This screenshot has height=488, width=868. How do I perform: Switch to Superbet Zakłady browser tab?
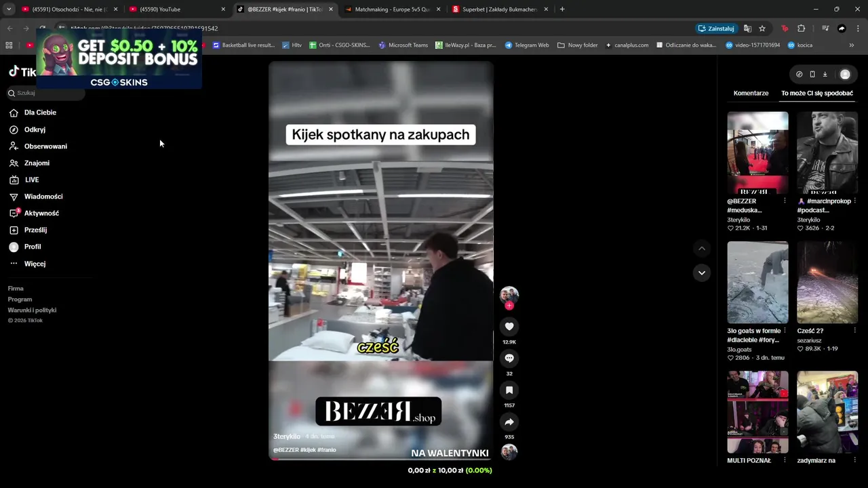(x=500, y=9)
